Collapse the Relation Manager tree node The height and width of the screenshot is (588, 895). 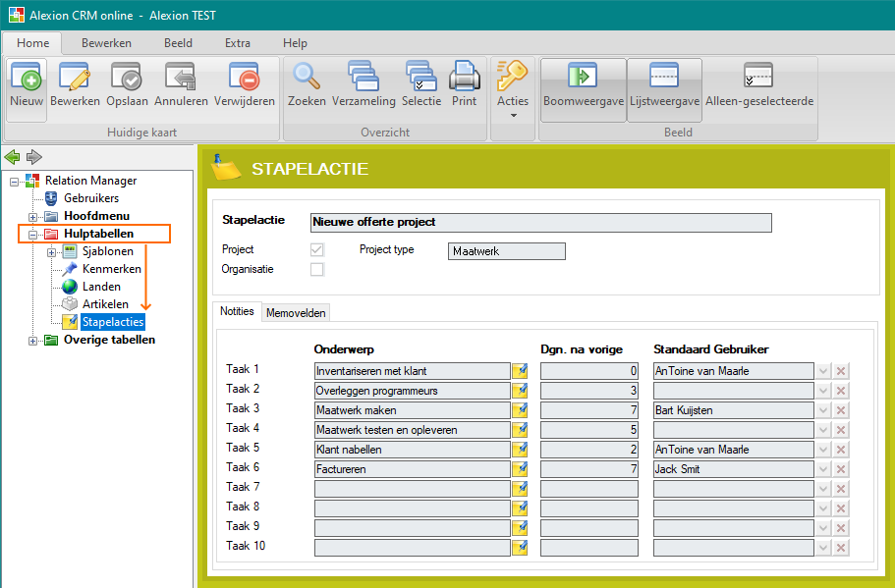click(x=15, y=182)
